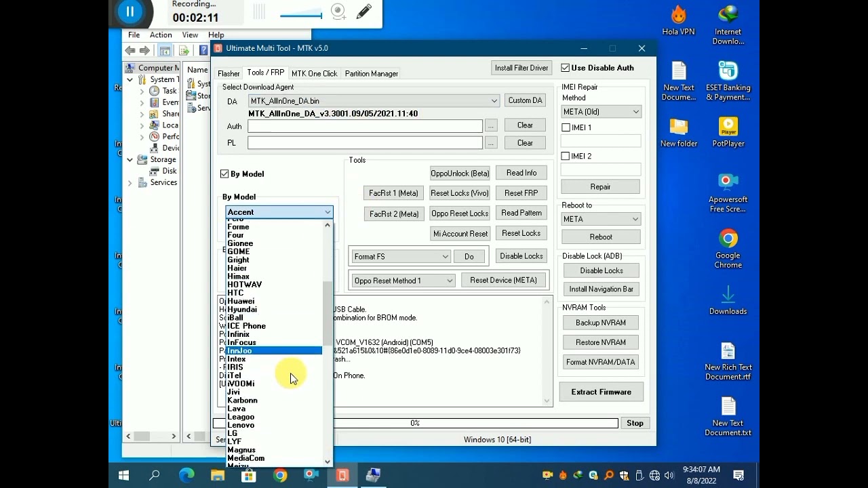Enable IMEI 1 checkbox
The width and height of the screenshot is (868, 488).
click(566, 127)
